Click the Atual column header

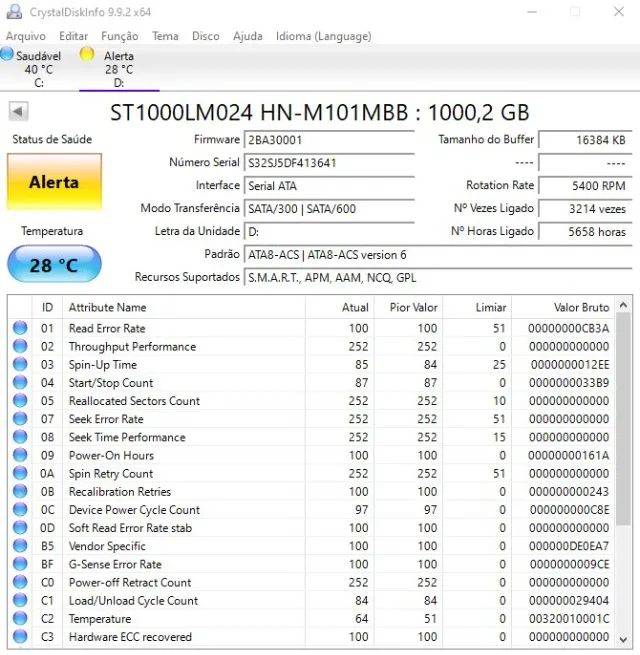tap(340, 307)
